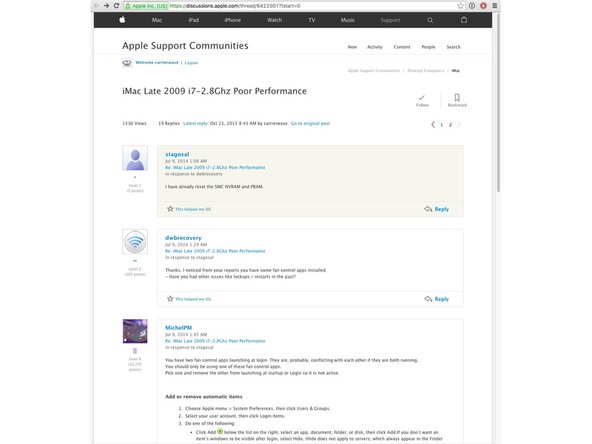The height and width of the screenshot is (444, 592).
Task: Click stagosal's silhouette avatar
Action: coord(135,158)
